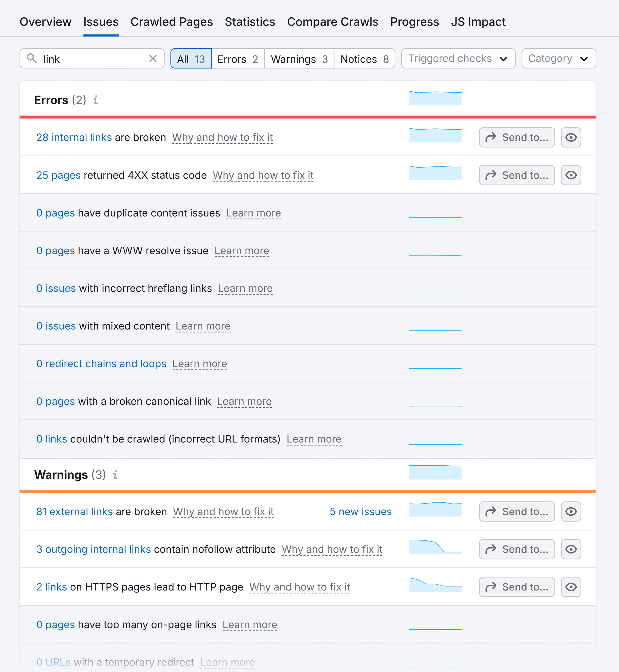Hide the '25 pages returned 4XX' issue with eye icon
This screenshot has width=619, height=672.
[571, 175]
